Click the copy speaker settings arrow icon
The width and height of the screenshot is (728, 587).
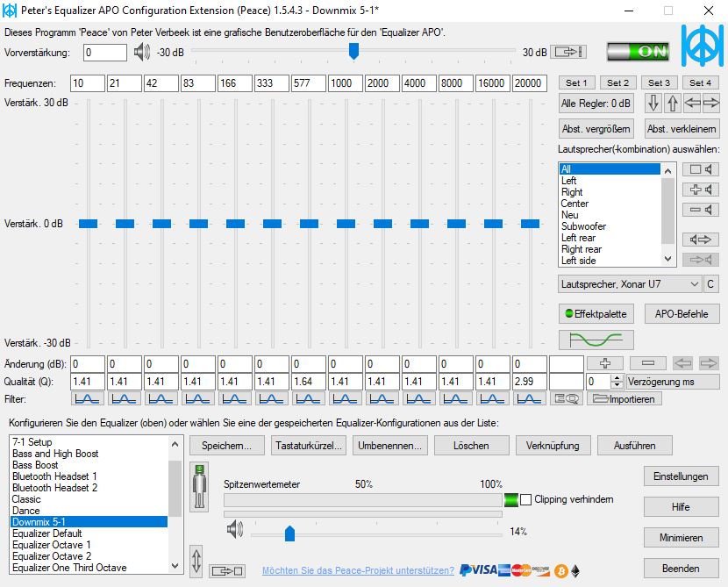pos(701,240)
